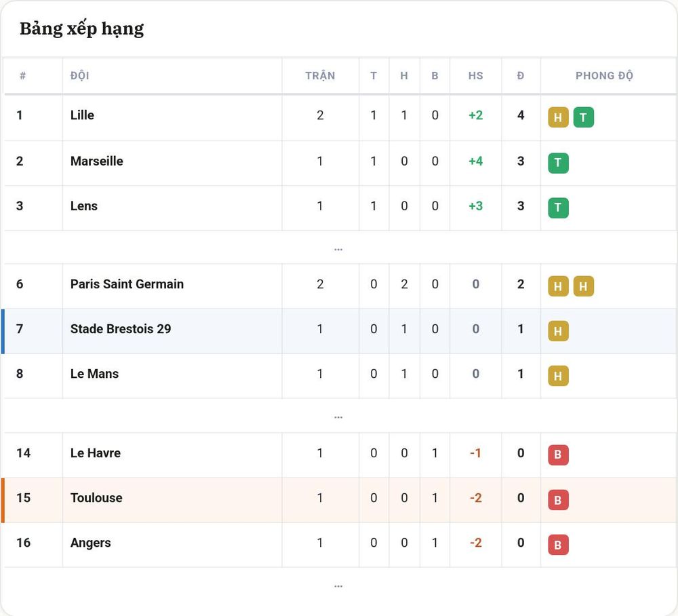Sort by the PHONG ĐỘ column header

(x=604, y=76)
